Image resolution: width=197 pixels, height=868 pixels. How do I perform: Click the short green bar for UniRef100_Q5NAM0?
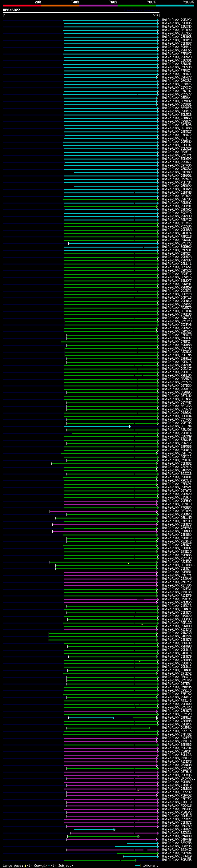103,836
